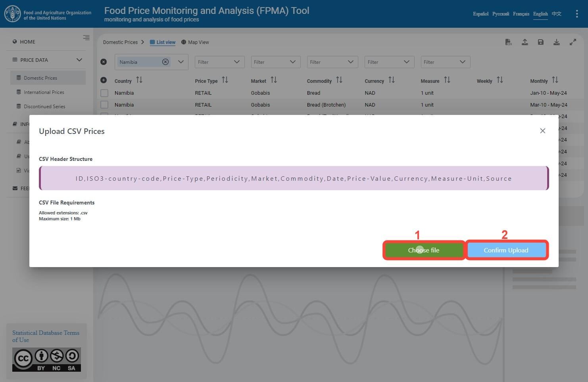The width and height of the screenshot is (588, 382).
Task: Switch to the Map View tab
Action: coord(195,42)
